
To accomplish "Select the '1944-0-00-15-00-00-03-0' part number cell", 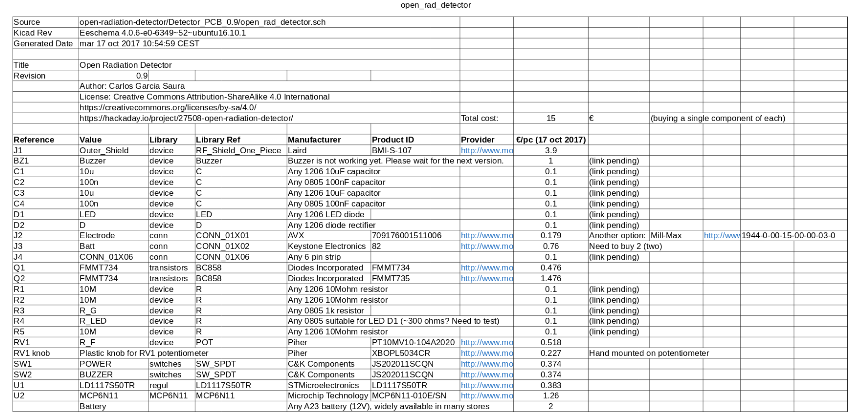I will point(789,235).
